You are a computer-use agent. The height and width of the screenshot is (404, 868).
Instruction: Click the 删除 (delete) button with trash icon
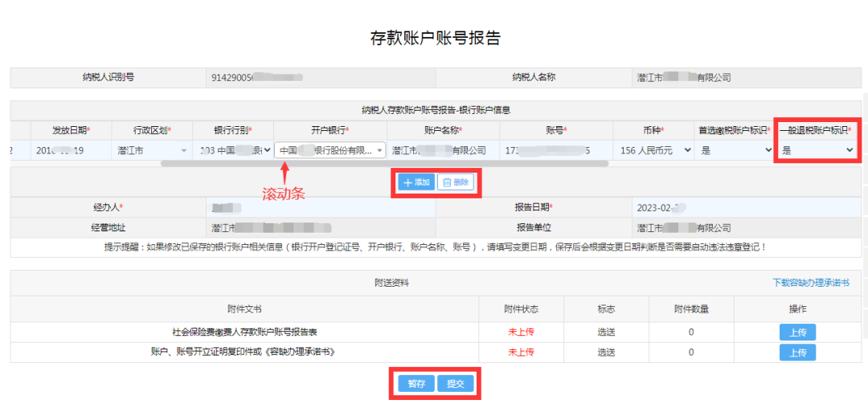pos(455,182)
